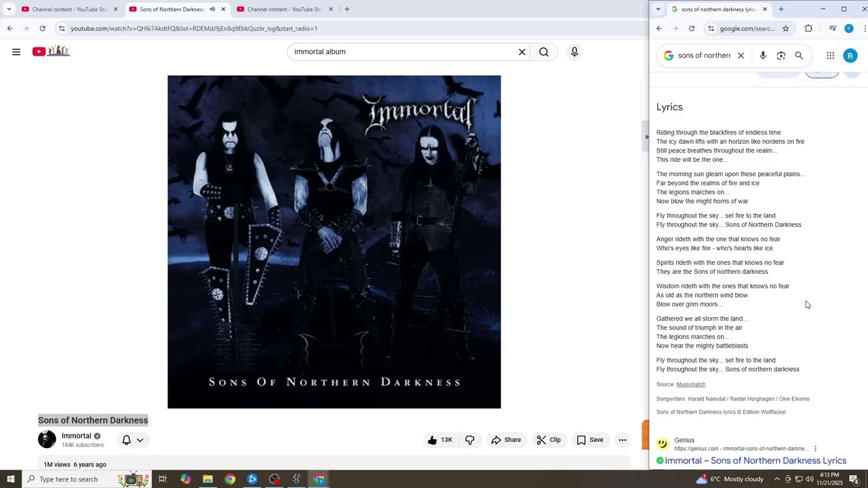Go back in the YouTube browser window
Screen dimensions: 868x488
point(10,28)
